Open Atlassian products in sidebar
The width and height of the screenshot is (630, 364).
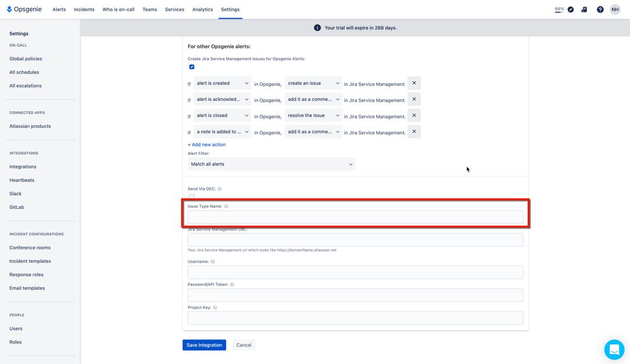click(30, 126)
